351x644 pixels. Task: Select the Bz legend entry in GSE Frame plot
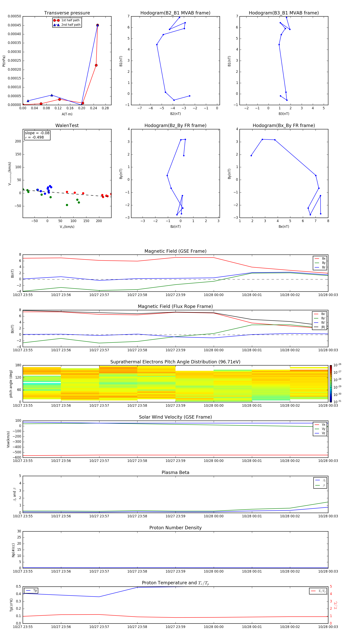click(x=320, y=267)
